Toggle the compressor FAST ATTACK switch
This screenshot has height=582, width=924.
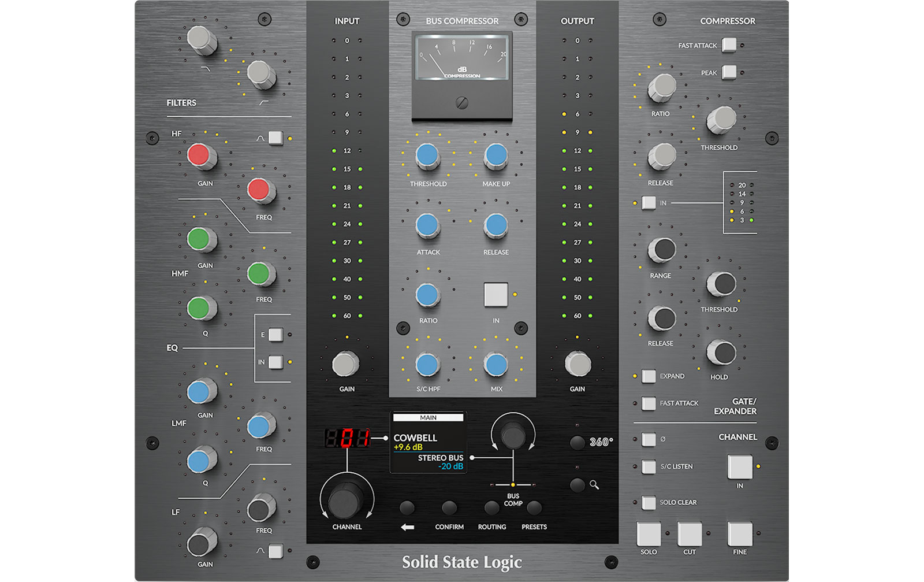pyautogui.click(x=729, y=45)
